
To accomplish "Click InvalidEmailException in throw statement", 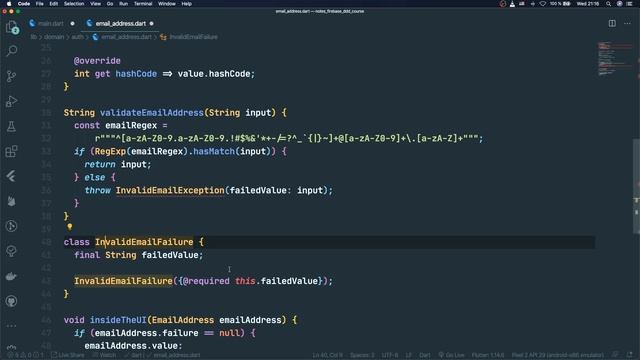I will 170,190.
